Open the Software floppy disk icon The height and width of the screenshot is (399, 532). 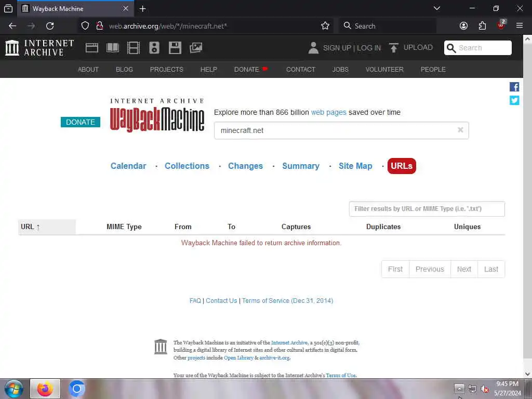pos(175,48)
